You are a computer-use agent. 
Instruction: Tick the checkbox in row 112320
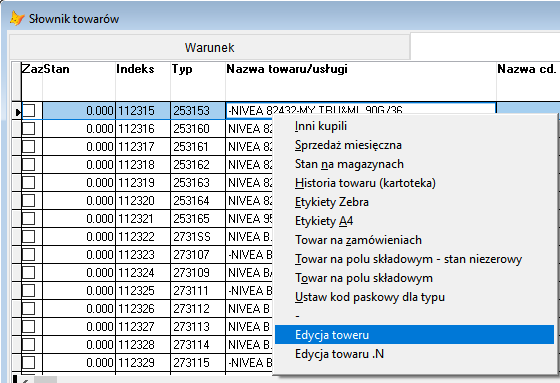click(x=29, y=200)
